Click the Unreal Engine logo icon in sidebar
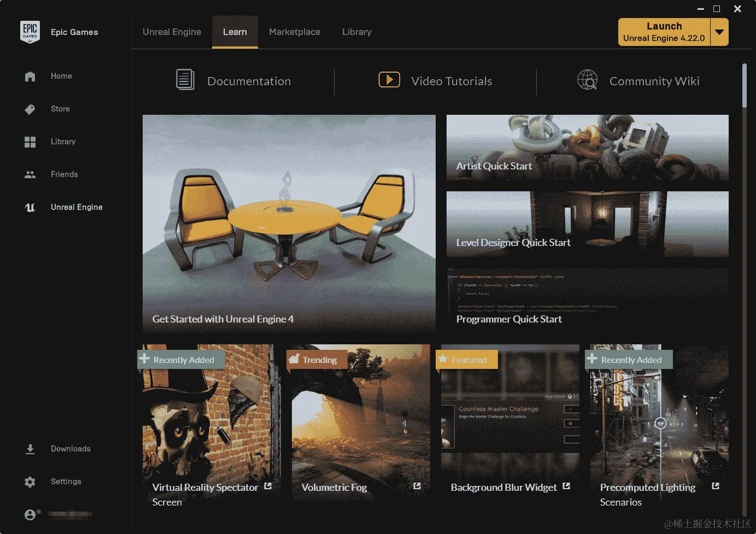756x534 pixels. click(30, 208)
